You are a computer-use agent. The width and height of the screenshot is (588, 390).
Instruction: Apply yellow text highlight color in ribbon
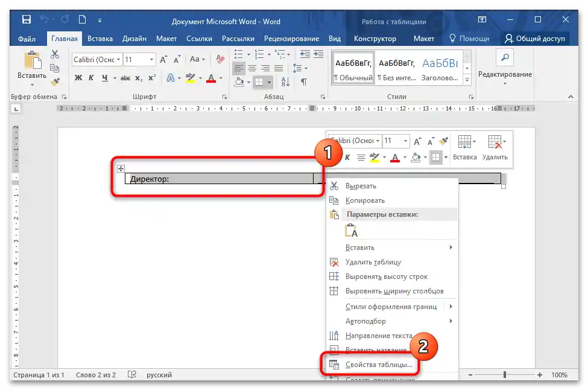click(x=191, y=78)
